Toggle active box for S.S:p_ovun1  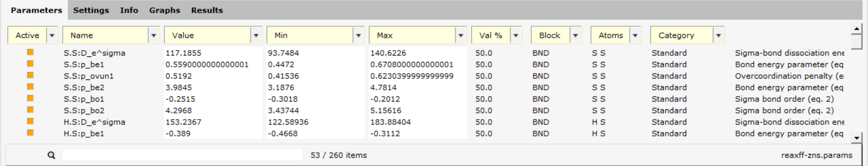(30, 75)
